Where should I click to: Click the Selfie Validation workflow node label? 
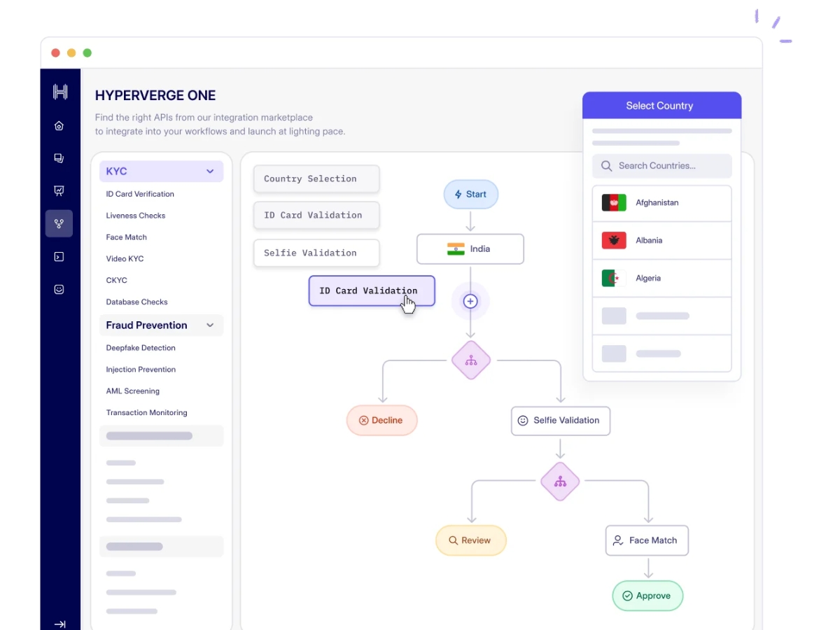coord(566,421)
